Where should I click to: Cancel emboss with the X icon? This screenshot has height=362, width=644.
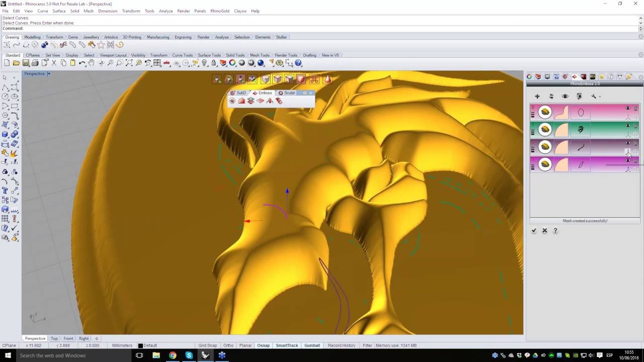point(544,231)
